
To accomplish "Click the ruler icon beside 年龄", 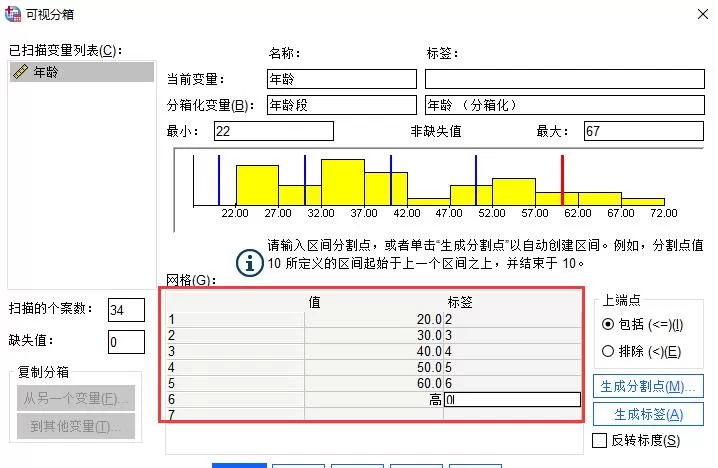I will [x=21, y=71].
